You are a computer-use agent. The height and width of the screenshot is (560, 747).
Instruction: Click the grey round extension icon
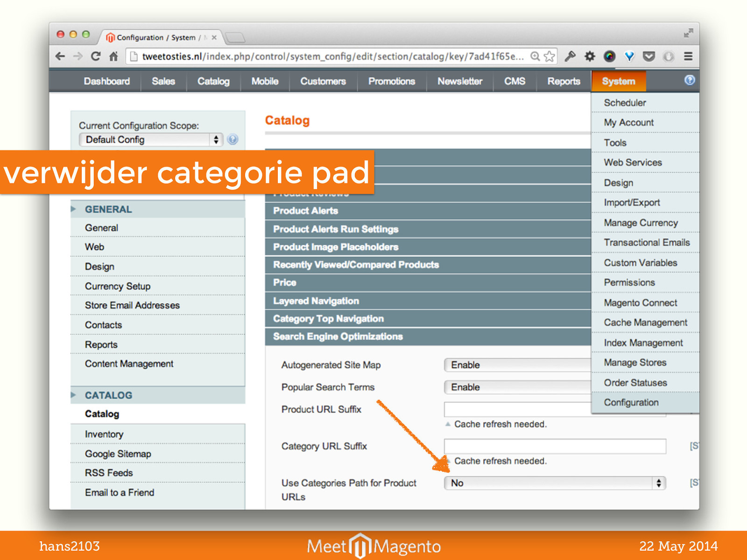click(669, 56)
